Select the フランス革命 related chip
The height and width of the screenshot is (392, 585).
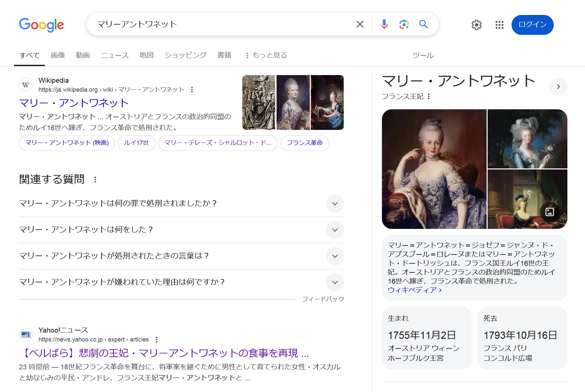[x=304, y=143]
